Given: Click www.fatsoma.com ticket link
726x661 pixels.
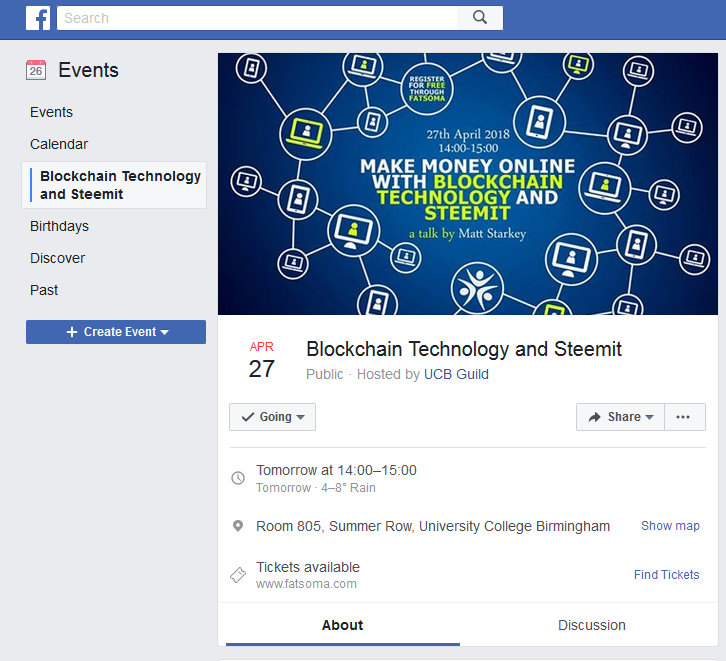Looking at the screenshot, I should click(307, 584).
